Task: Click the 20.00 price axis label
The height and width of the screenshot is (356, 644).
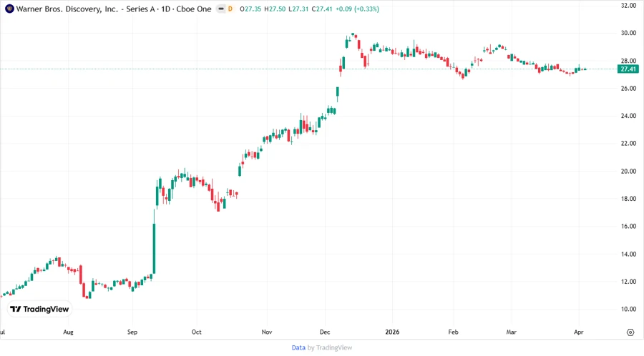Action: (628, 171)
